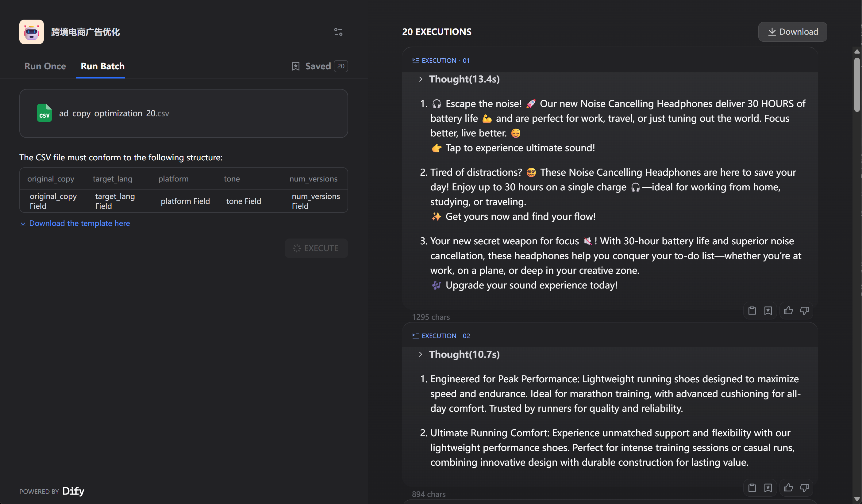Select the Run Batch tab
Viewport: 862px width, 504px height.
tap(103, 66)
